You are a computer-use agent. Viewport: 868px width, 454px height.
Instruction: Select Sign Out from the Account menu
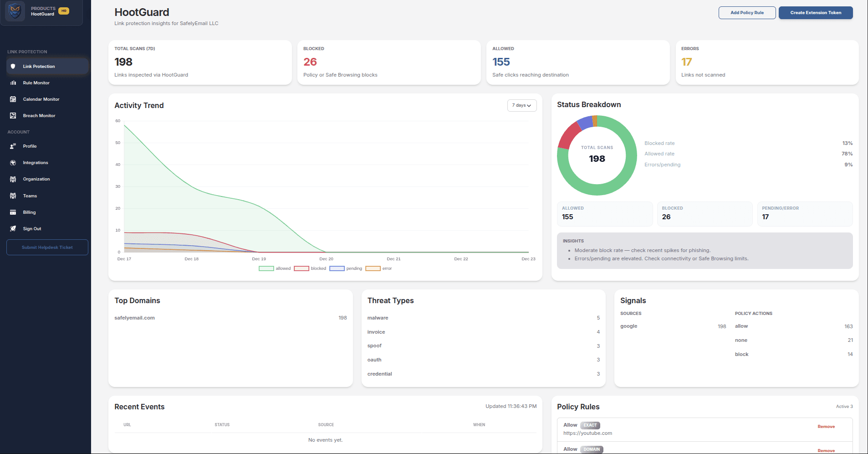(x=32, y=228)
